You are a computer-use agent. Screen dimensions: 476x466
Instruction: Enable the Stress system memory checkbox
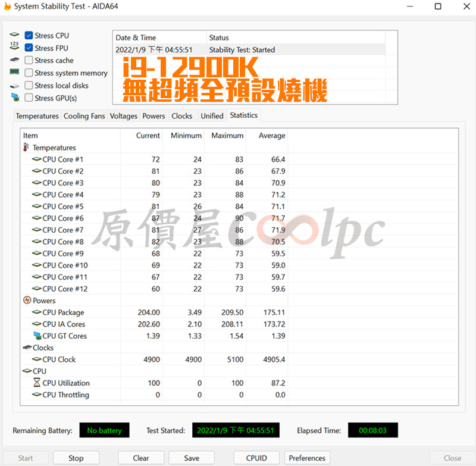pos(29,73)
